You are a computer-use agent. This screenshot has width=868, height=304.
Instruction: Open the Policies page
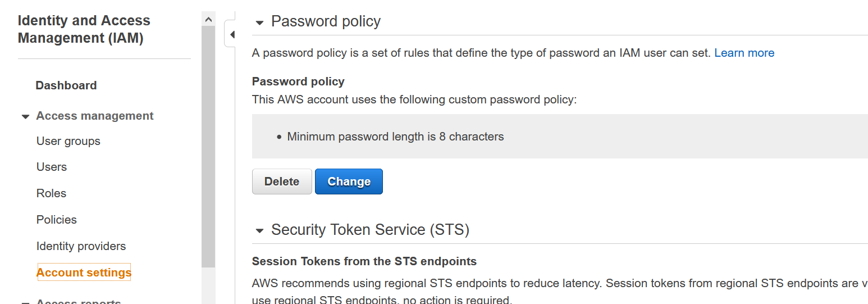[57, 220]
